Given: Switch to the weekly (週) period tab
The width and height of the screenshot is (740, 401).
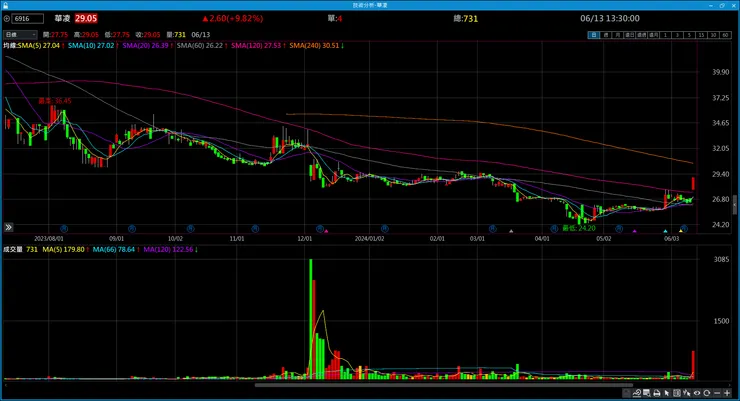Looking at the screenshot, I should [x=606, y=35].
